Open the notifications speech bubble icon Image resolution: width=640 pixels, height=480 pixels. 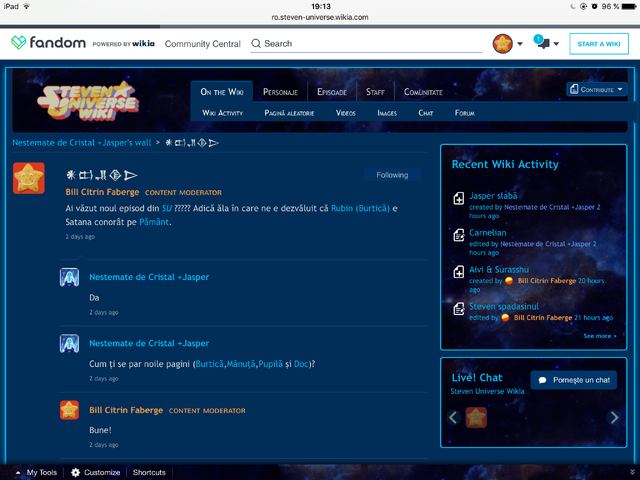click(x=542, y=42)
